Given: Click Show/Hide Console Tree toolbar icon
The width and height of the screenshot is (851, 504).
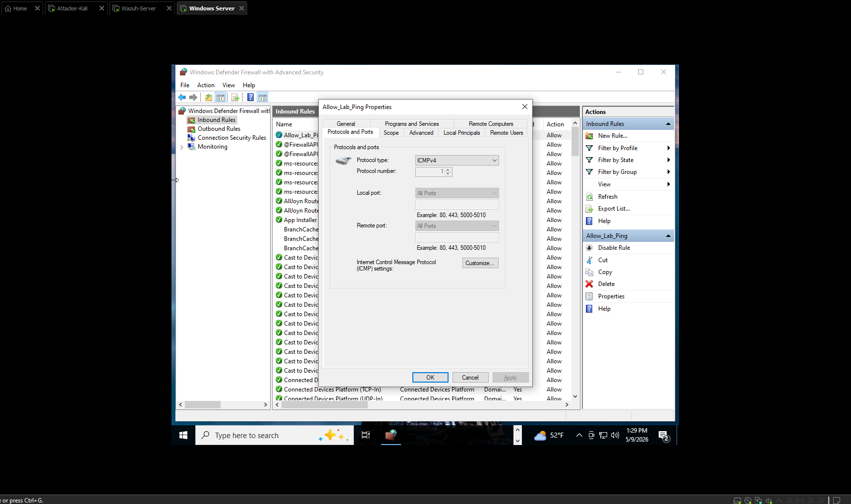Looking at the screenshot, I should coord(221,98).
